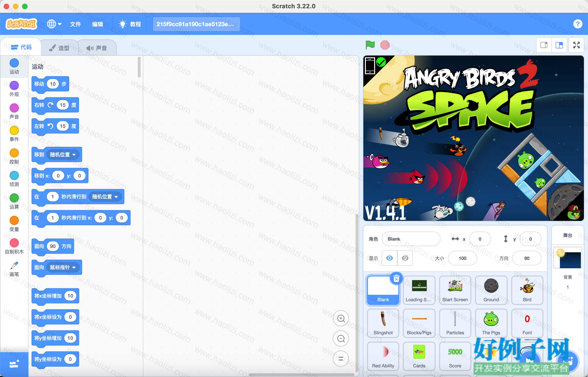Select the Score sprite
The width and height of the screenshot is (588, 377).
point(455,356)
